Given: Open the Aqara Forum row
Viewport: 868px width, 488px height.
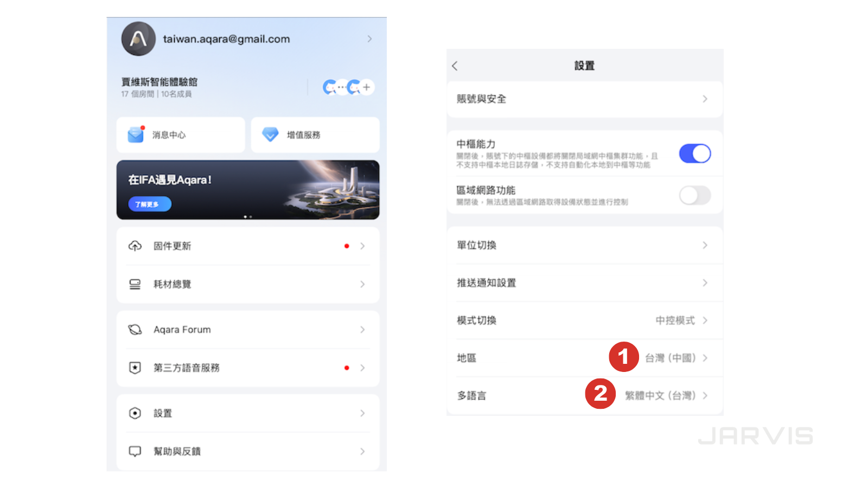Looking at the screenshot, I should coord(248,330).
